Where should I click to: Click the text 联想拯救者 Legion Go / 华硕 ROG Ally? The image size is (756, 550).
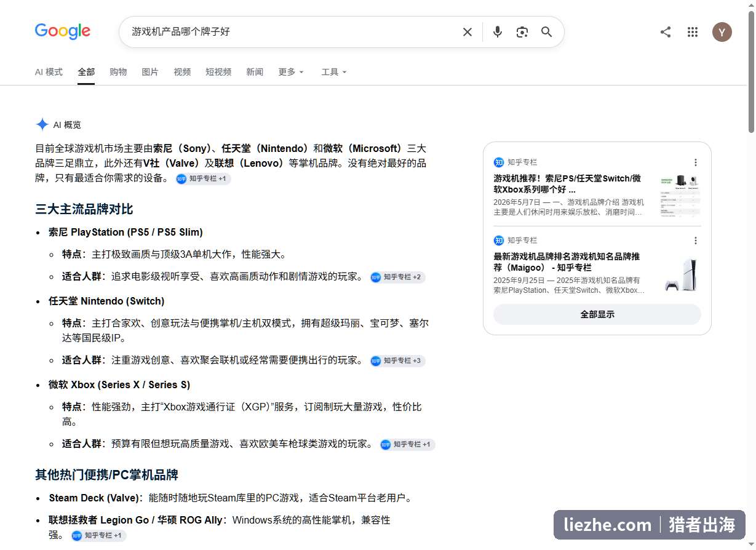[x=135, y=520]
